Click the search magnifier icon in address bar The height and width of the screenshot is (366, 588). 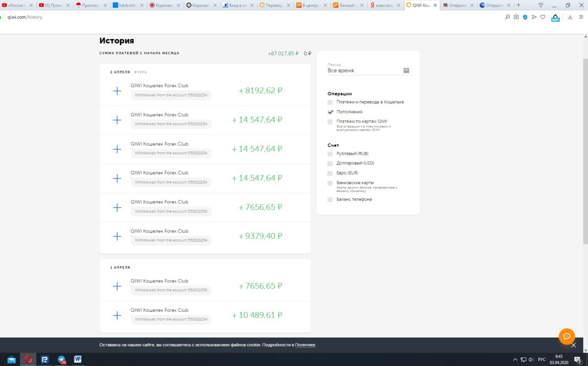508,17
